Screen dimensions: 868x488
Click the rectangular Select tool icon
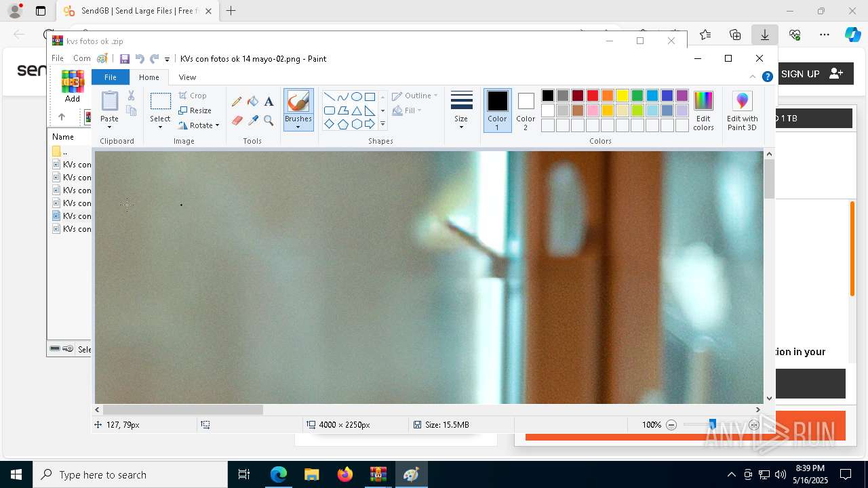coord(160,102)
